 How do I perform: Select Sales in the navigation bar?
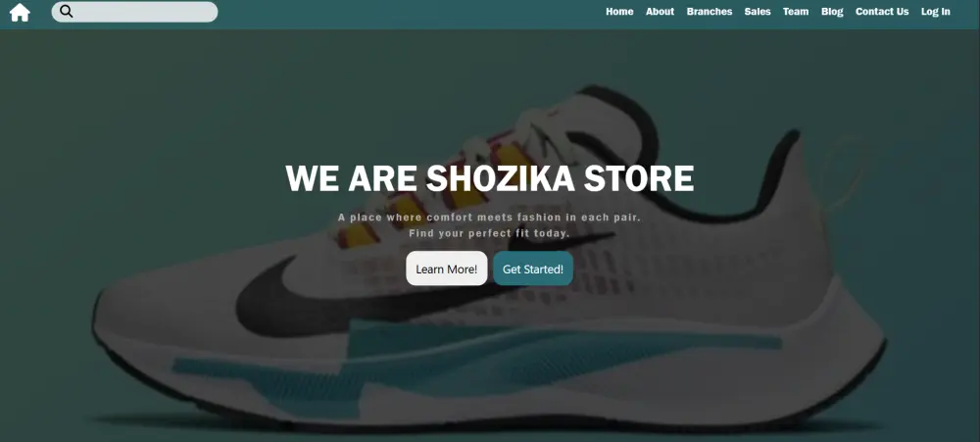pyautogui.click(x=758, y=12)
